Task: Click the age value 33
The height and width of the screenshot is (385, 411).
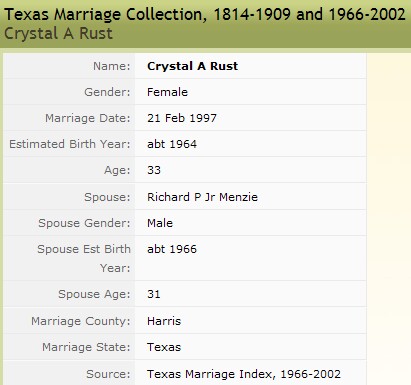Action: (154, 170)
